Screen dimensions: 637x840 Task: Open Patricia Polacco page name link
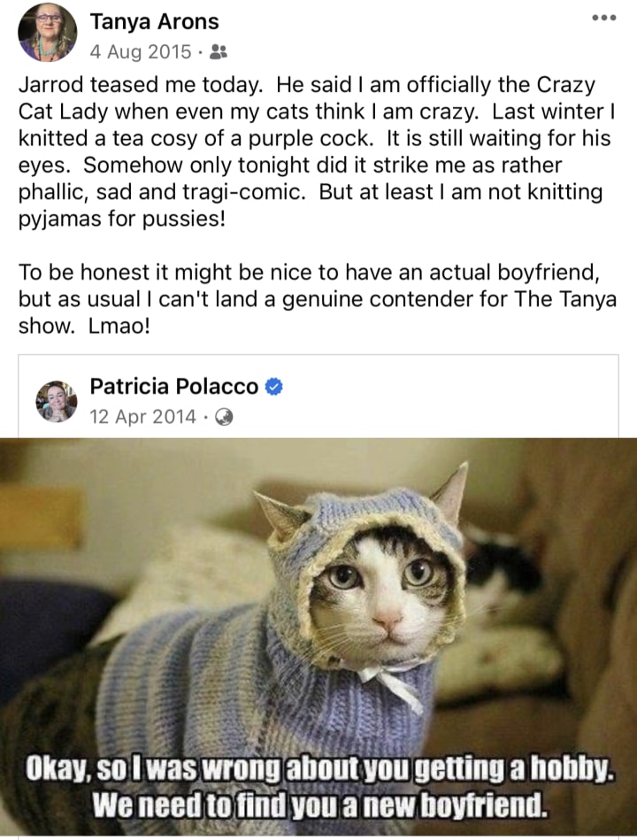point(174,386)
